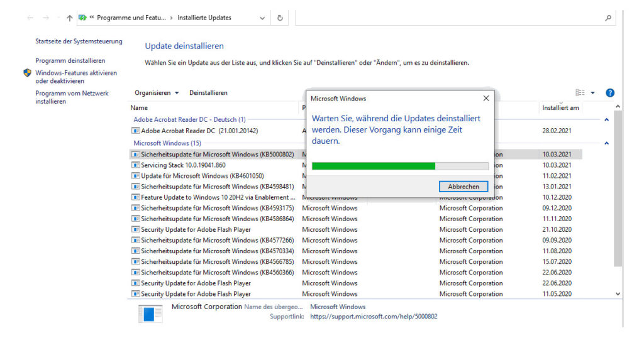
Task: Select Servicing Stack 10.0.19041.860 text
Action: (183, 165)
